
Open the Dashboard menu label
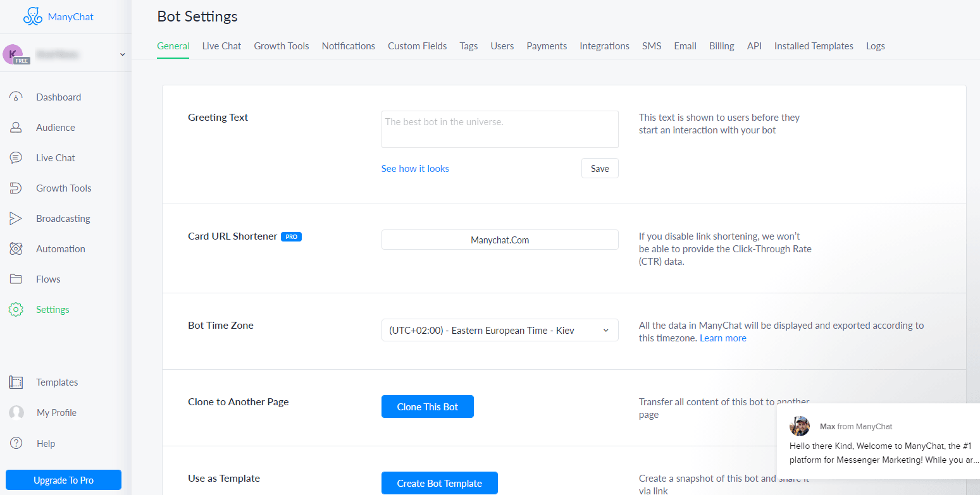(59, 97)
